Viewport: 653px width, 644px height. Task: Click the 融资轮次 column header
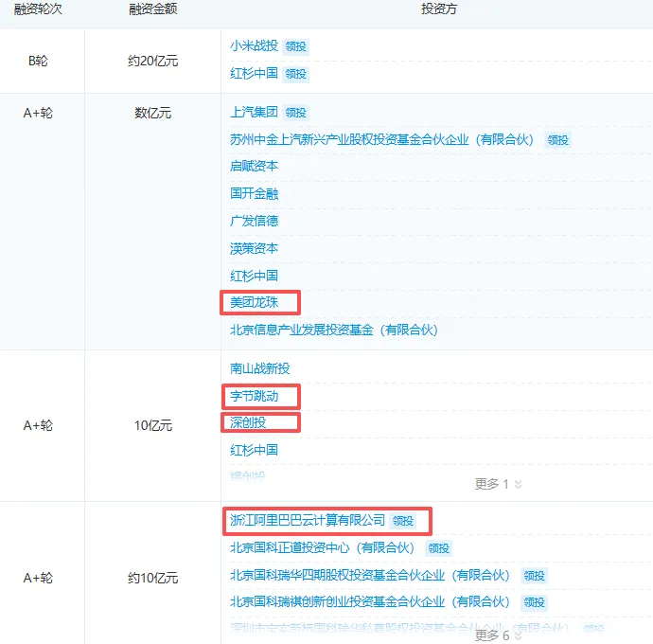point(38,9)
